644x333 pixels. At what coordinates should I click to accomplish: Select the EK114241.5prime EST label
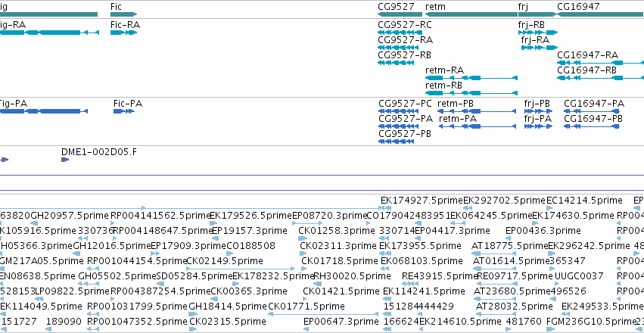click(x=424, y=291)
